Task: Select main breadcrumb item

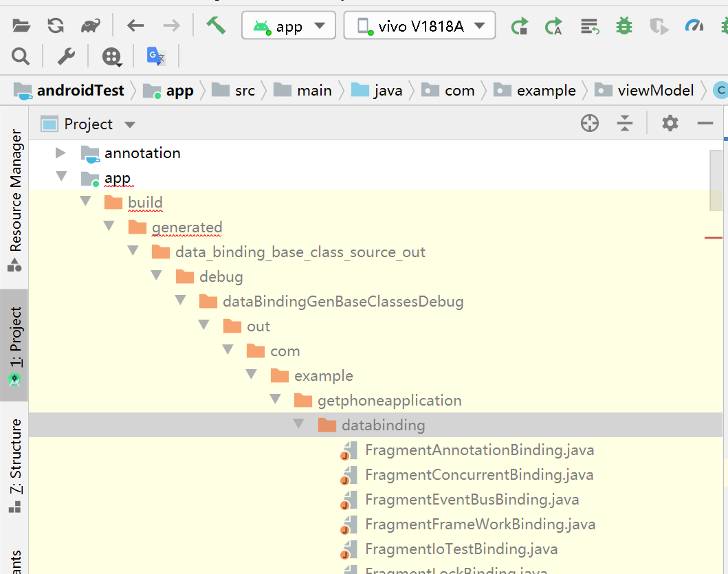Action: tap(302, 90)
